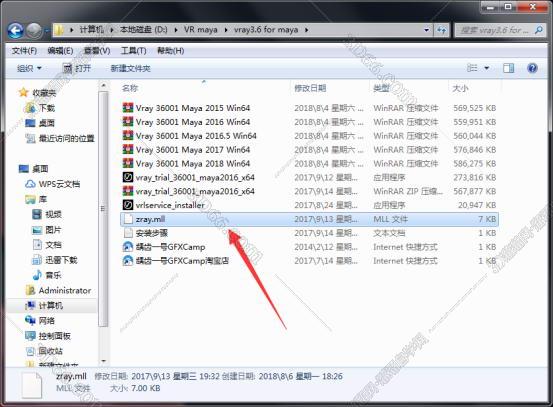Screen dimensions: 553x407
Task: Select 图片 library in sidebar
Action: pyautogui.click(x=53, y=230)
